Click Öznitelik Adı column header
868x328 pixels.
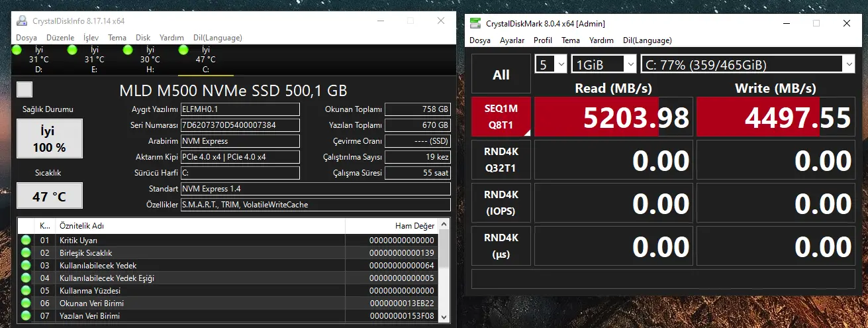click(200, 225)
